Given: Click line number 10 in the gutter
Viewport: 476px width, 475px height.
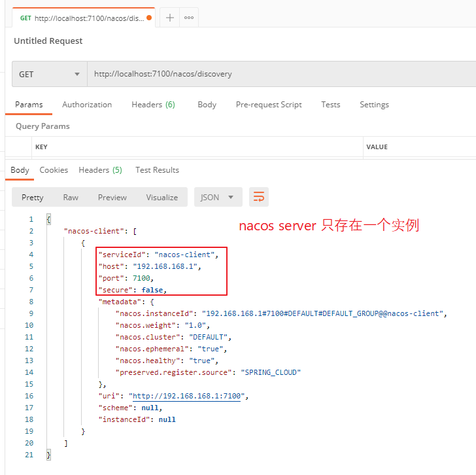Looking at the screenshot, I should click(29, 326).
